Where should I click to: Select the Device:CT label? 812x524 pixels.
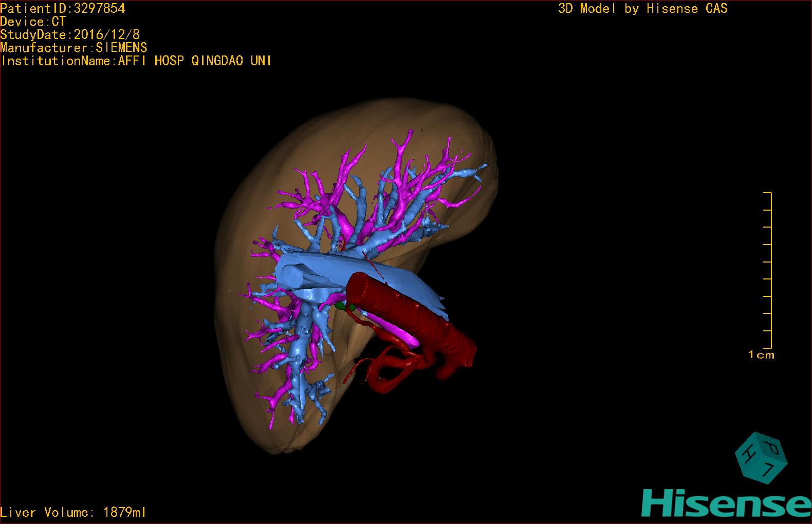(33, 22)
